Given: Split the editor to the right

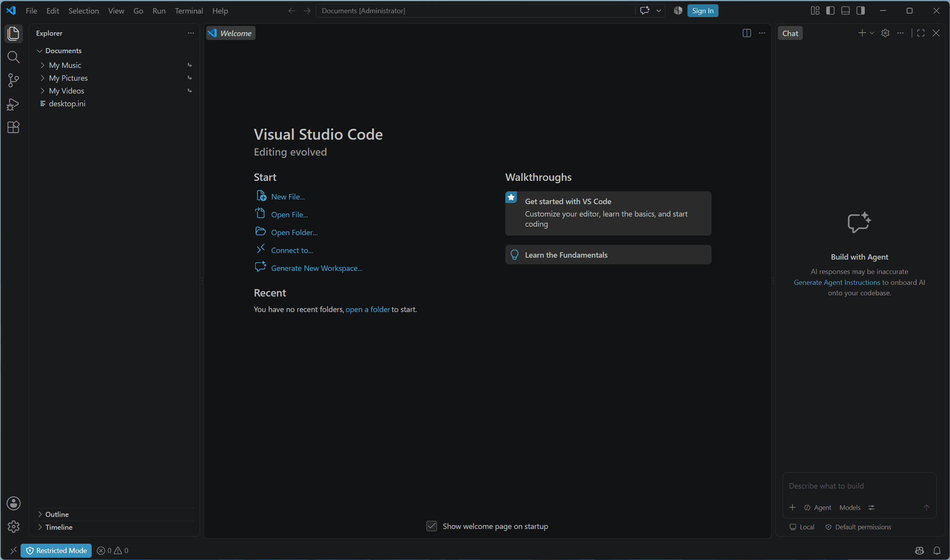Looking at the screenshot, I should [746, 33].
